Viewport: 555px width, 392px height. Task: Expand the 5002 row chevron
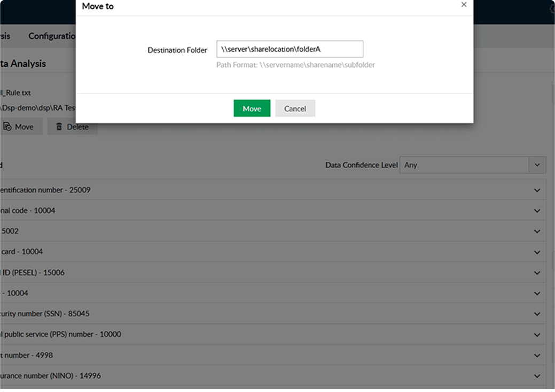537,231
